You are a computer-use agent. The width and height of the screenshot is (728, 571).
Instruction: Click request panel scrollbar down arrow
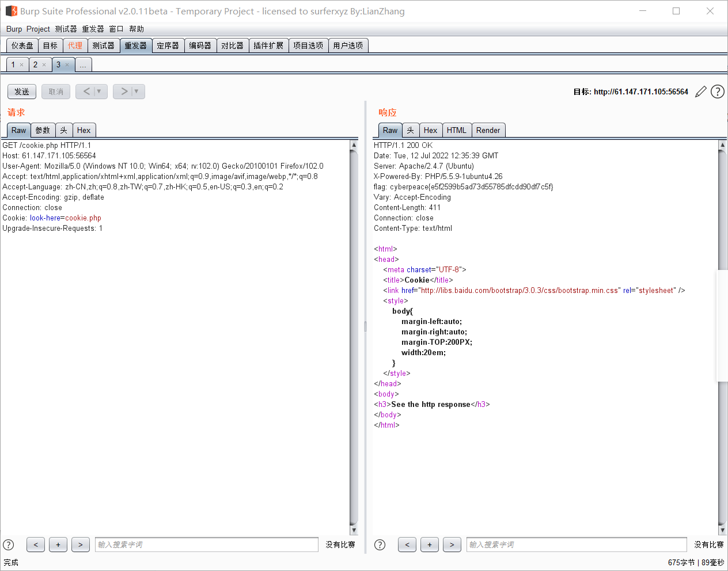pyautogui.click(x=354, y=530)
